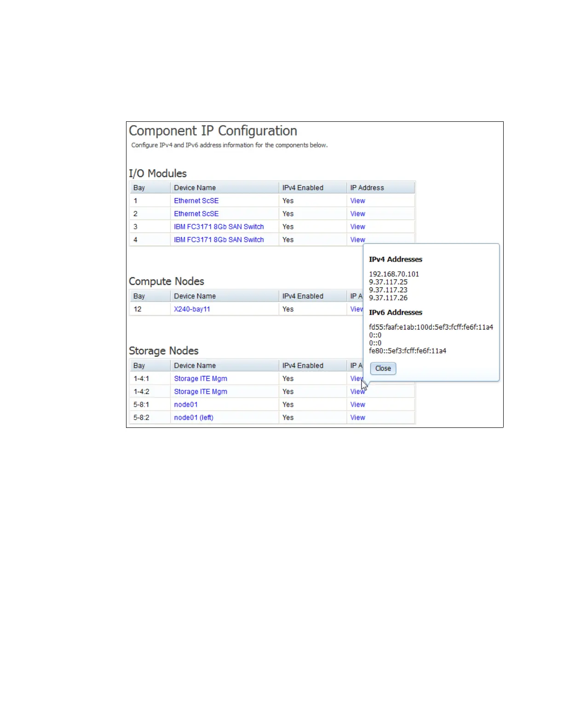
Task: Click I/O Modules IPv4 Enabled header
Action: pyautogui.click(x=313, y=188)
